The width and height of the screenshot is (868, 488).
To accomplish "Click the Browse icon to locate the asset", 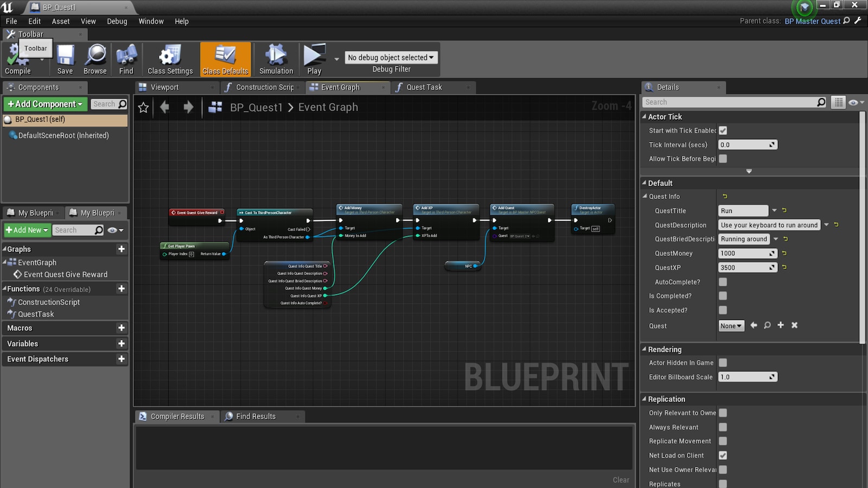I will tap(95, 60).
